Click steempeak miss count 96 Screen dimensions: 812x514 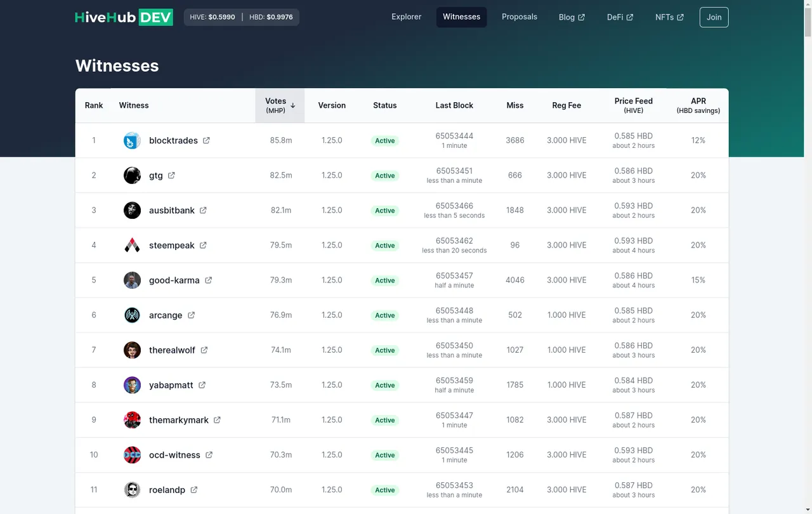[x=515, y=245]
